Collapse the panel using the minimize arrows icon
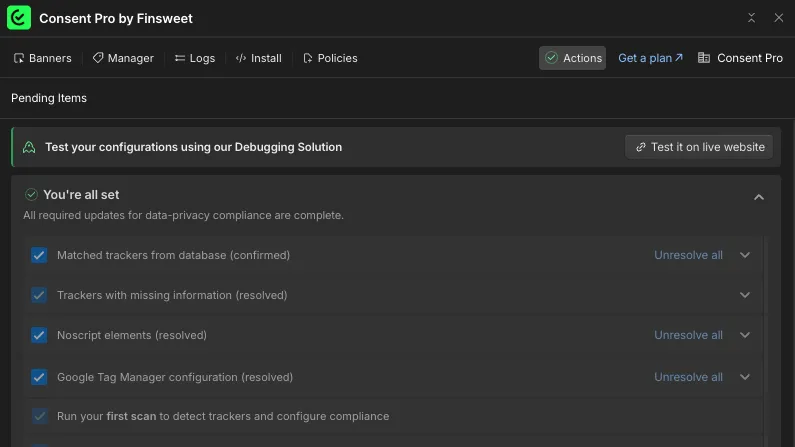Image resolution: width=795 pixels, height=447 pixels. click(751, 18)
